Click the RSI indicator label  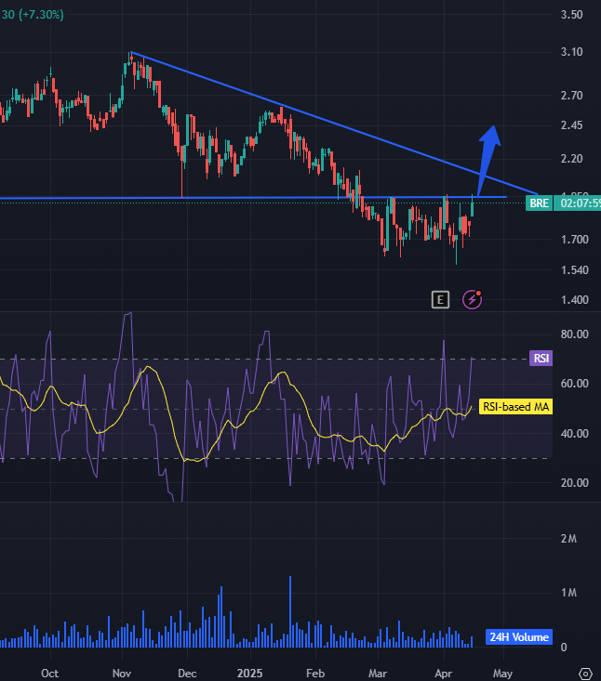tap(541, 358)
